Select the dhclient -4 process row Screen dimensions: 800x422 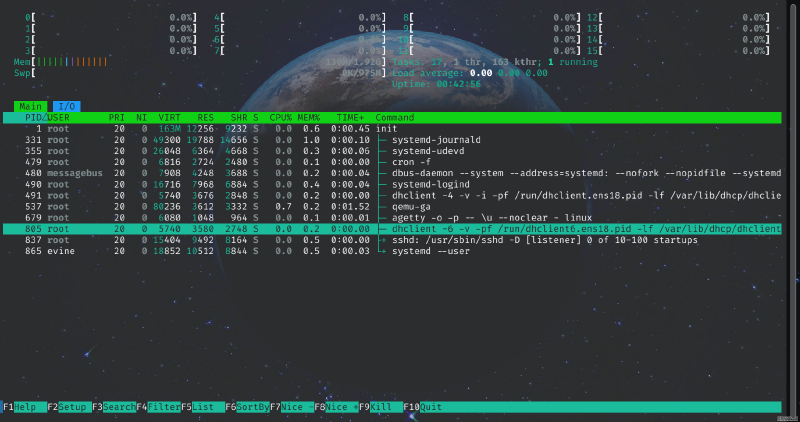(x=392, y=195)
